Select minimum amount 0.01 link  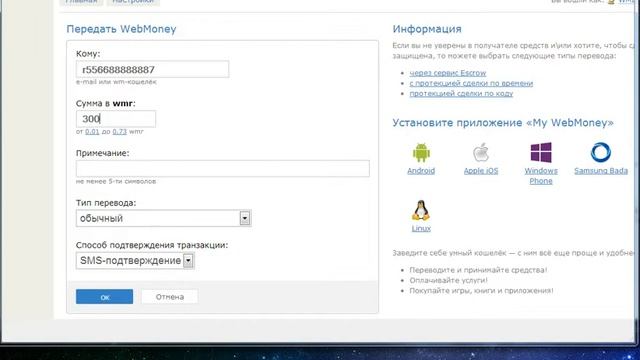click(92, 132)
